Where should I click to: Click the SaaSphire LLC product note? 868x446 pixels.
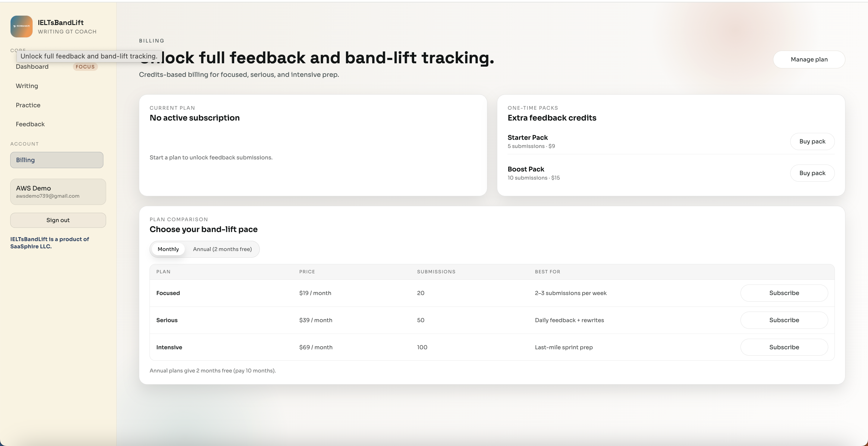coord(49,243)
